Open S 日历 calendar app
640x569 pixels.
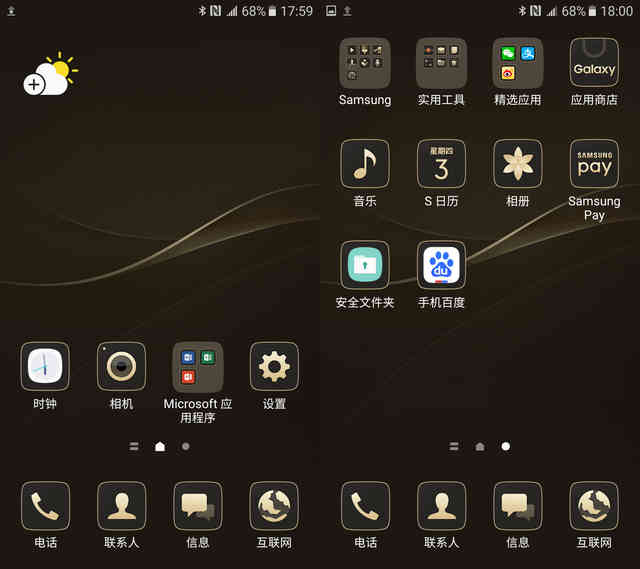(441, 164)
